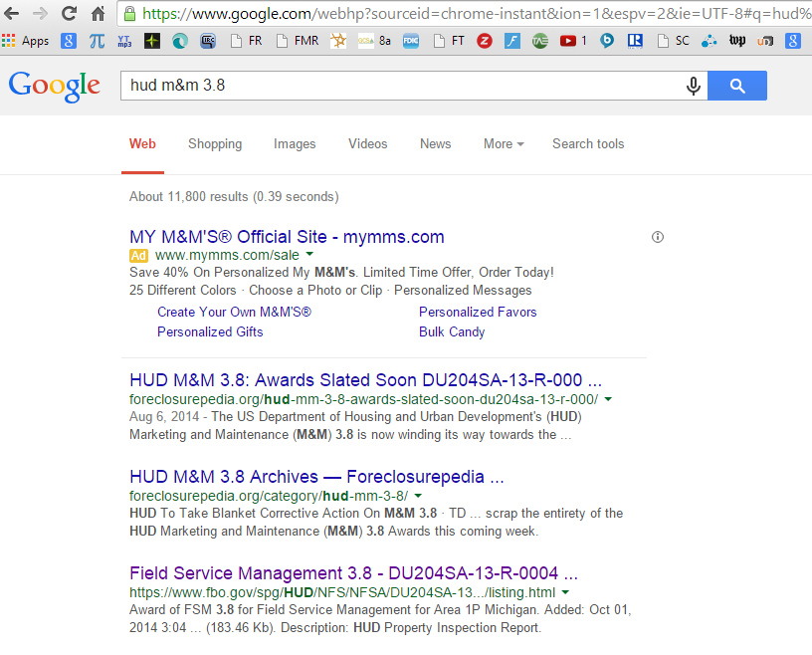This screenshot has width=812, height=655.
Task: Open the IRC bookmark icon
Action: click(208, 41)
